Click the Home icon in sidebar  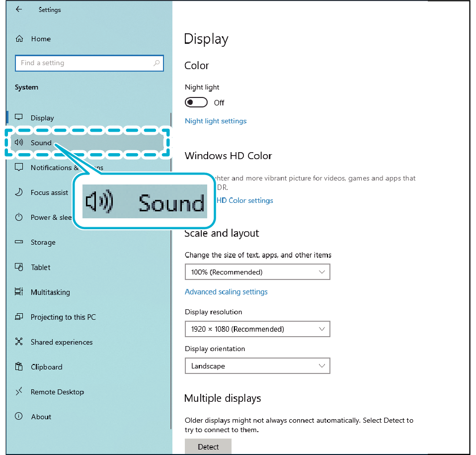19,39
